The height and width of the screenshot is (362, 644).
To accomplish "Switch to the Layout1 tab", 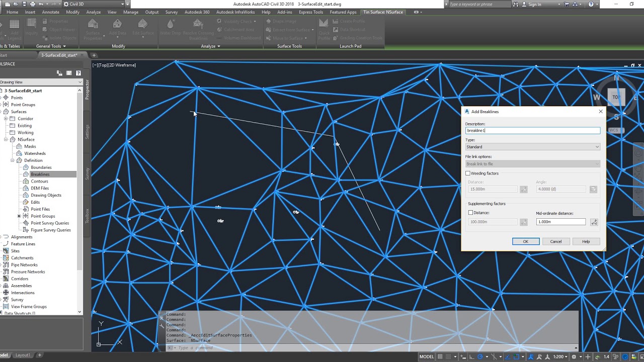I will coord(23,355).
